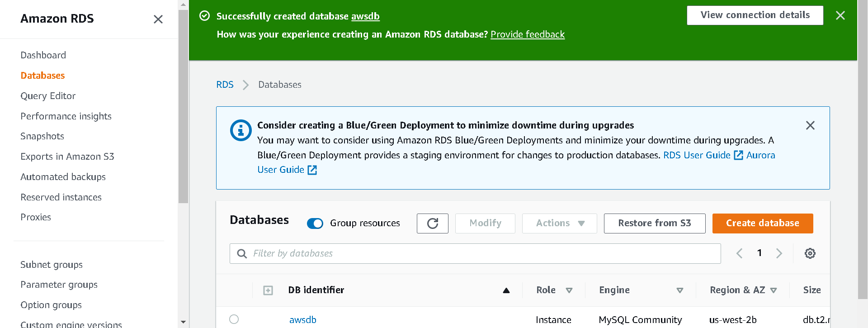The height and width of the screenshot is (328, 868).
Task: Open the Engine column filter dropdown
Action: 680,290
